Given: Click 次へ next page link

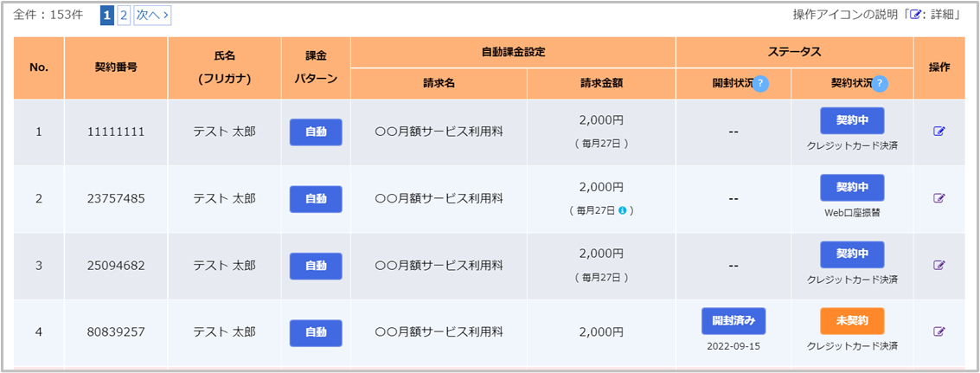Looking at the screenshot, I should [x=152, y=15].
